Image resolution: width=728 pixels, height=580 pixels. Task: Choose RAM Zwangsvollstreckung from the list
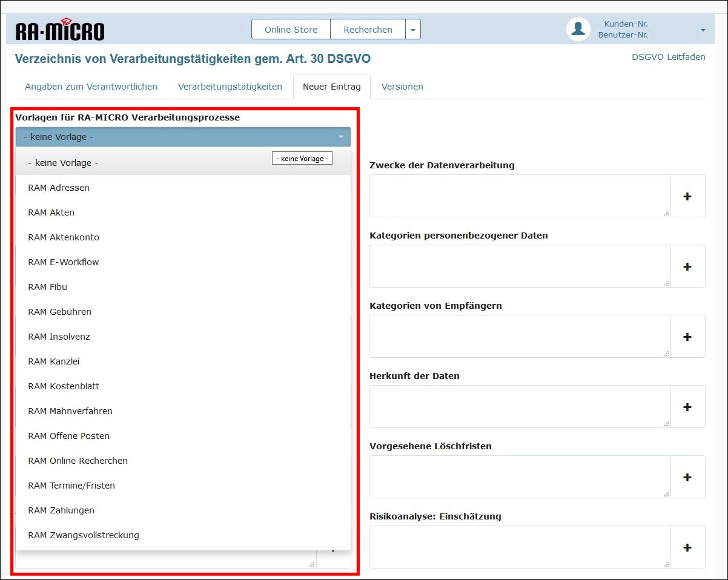coord(84,535)
